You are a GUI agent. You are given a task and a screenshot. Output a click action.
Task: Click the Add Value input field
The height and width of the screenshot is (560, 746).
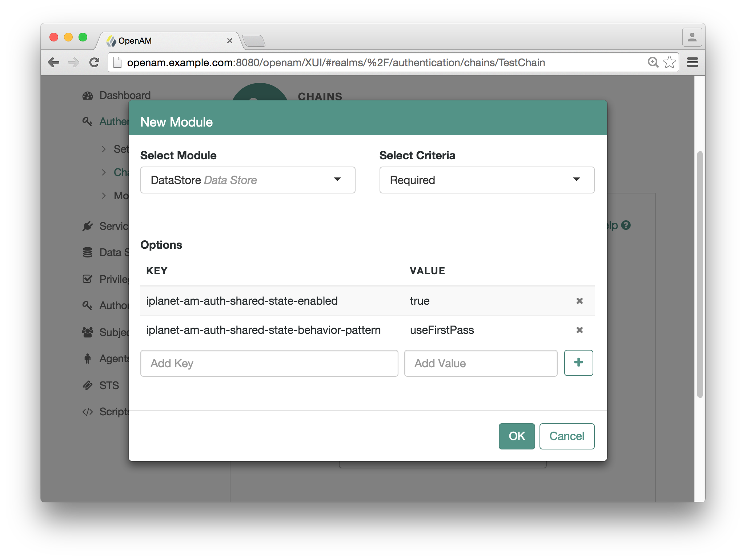pyautogui.click(x=481, y=363)
